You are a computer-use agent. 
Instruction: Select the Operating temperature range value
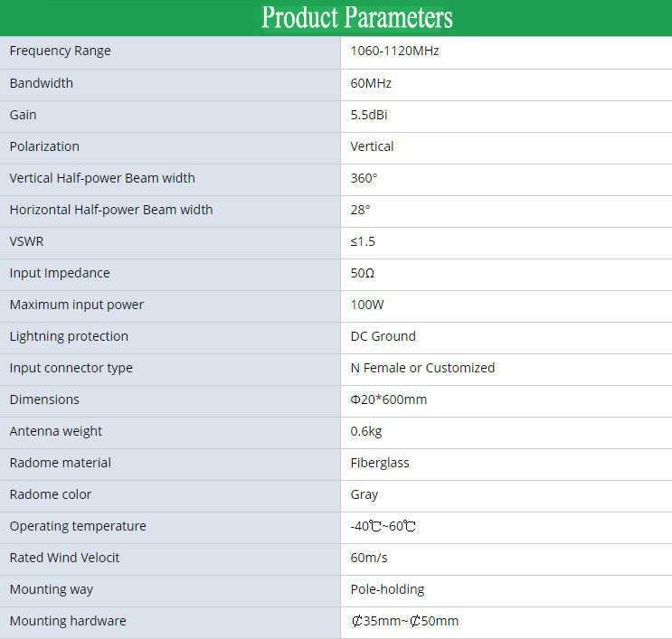[x=383, y=526]
